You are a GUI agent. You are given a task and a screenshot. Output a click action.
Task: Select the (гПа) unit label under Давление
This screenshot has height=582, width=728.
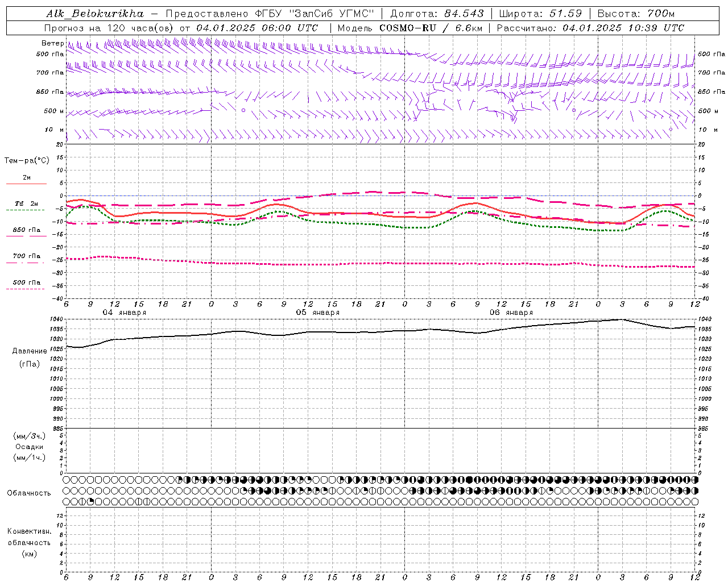(x=30, y=364)
